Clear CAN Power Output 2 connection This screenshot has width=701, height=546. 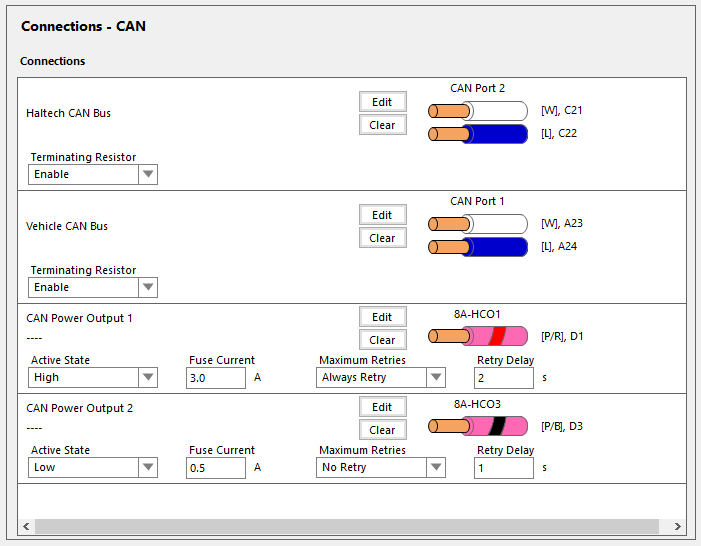[383, 430]
